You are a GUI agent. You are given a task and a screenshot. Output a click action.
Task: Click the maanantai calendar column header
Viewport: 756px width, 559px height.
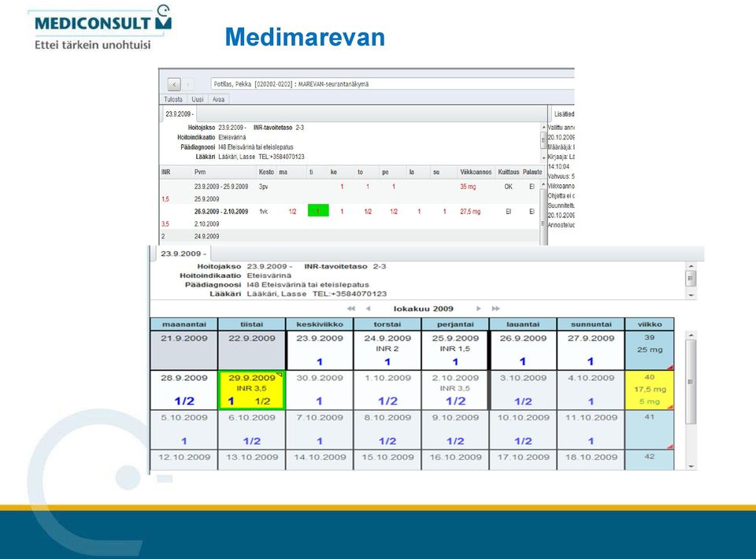point(184,324)
